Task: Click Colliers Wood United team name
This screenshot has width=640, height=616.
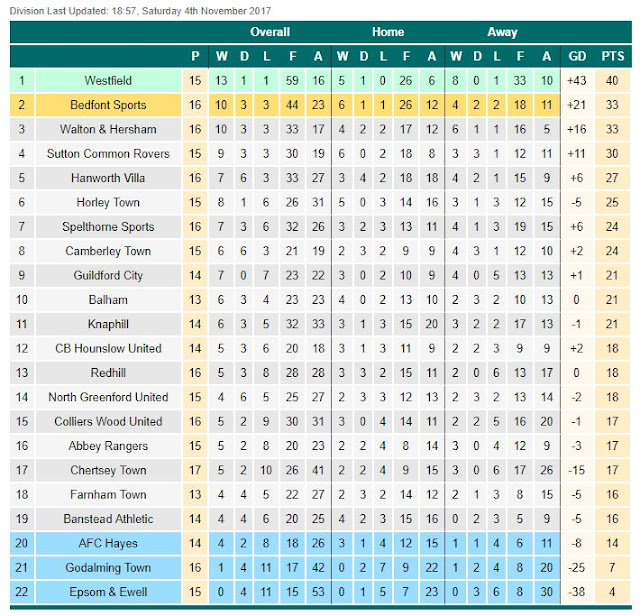Action: pos(108,422)
